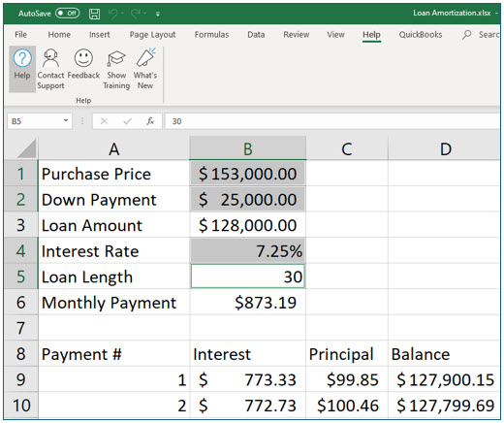Open Show Training

pyautogui.click(x=116, y=69)
